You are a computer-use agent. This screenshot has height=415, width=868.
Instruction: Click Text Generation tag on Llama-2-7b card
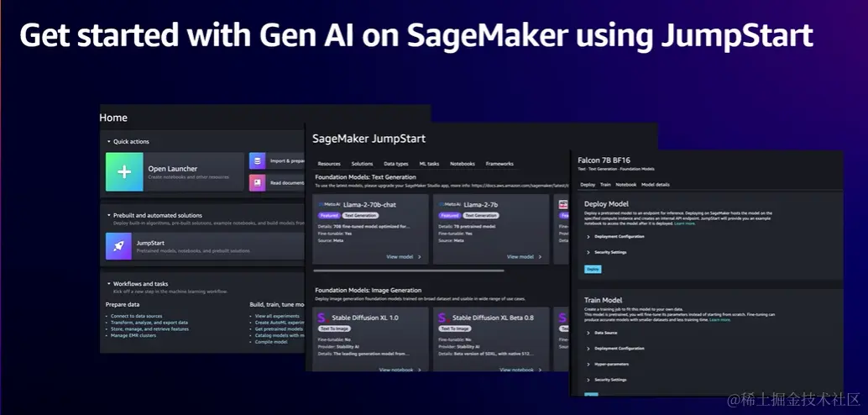tap(481, 216)
